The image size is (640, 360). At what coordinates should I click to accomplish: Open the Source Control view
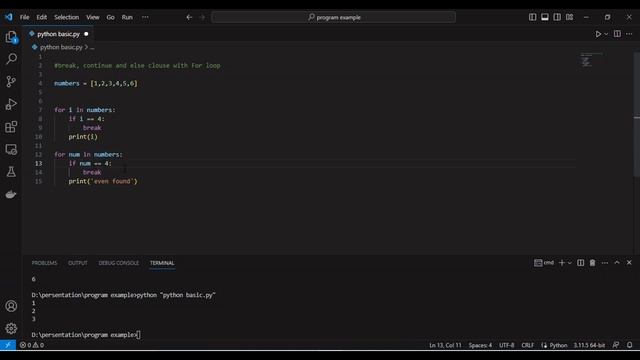[11, 82]
